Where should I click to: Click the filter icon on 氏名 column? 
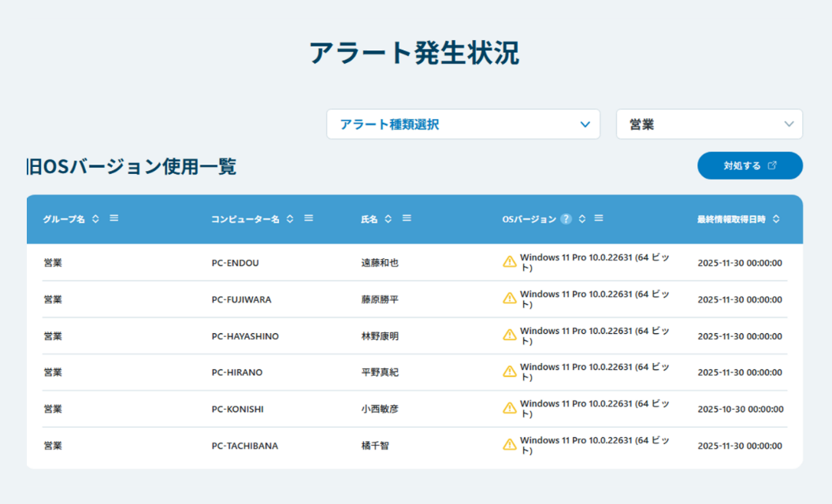407,219
